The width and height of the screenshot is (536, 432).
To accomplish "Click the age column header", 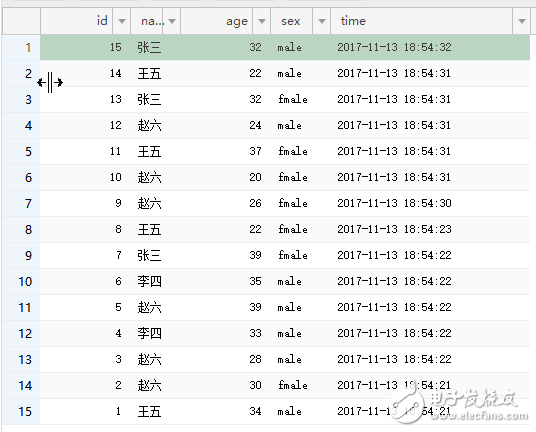I will click(217, 21).
